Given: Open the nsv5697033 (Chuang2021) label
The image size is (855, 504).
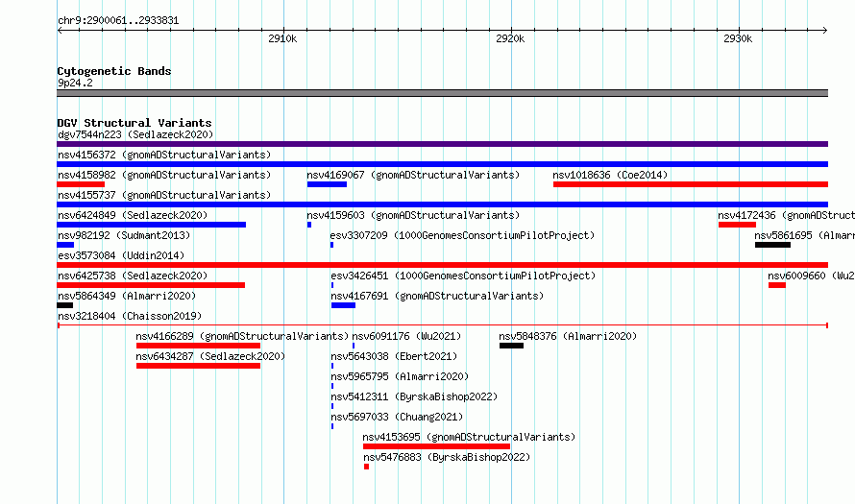Looking at the screenshot, I should (x=397, y=417).
